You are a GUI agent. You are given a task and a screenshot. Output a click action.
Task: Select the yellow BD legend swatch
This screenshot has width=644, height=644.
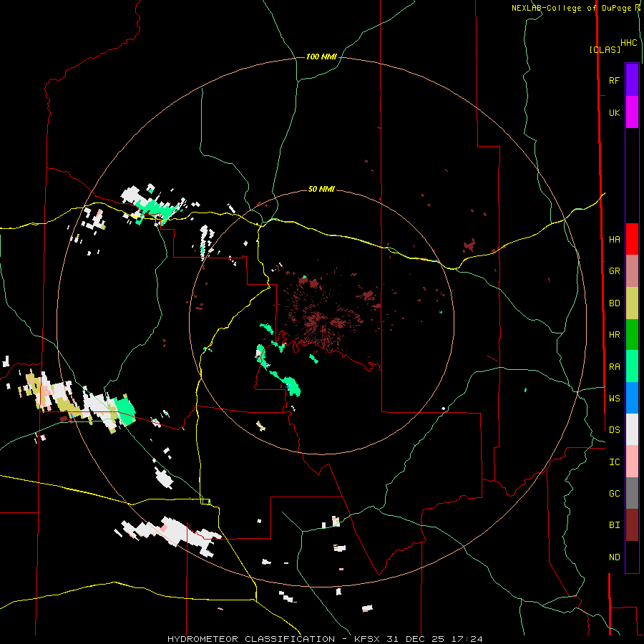click(632, 303)
